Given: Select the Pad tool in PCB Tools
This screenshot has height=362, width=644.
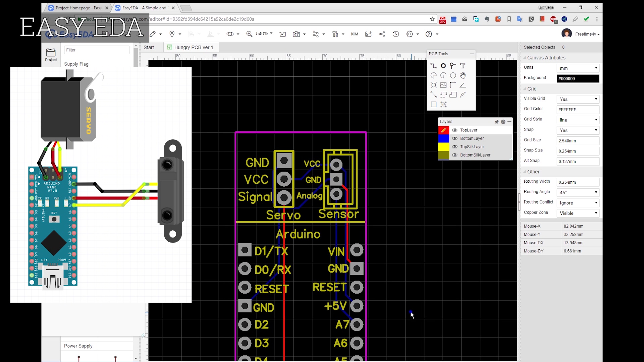Looking at the screenshot, I should point(443,66).
